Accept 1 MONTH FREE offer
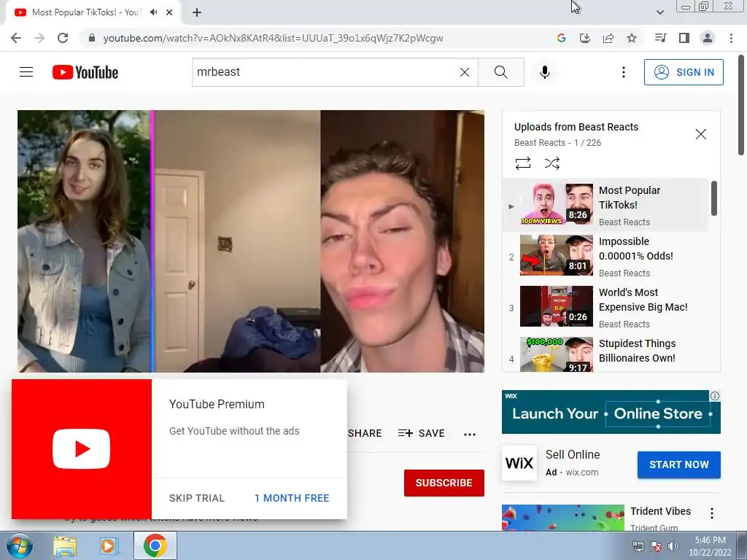 click(292, 498)
